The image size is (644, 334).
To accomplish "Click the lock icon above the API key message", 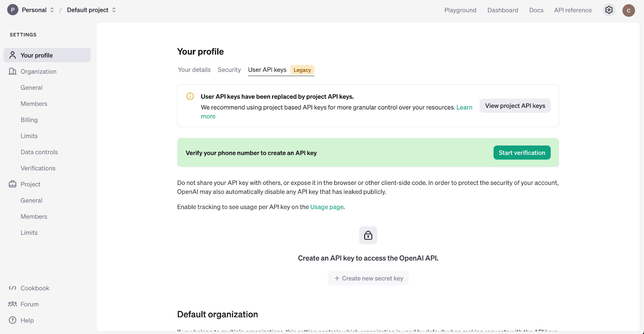I will [x=368, y=235].
